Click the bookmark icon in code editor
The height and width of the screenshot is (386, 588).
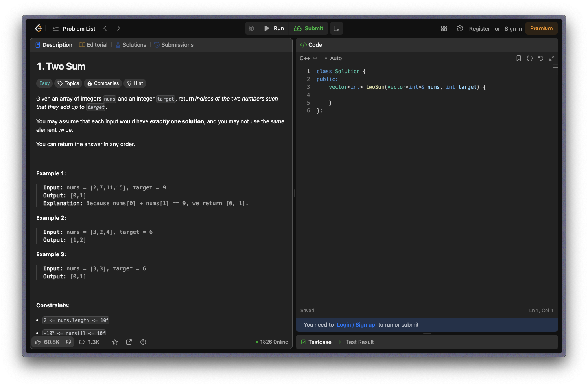click(519, 58)
